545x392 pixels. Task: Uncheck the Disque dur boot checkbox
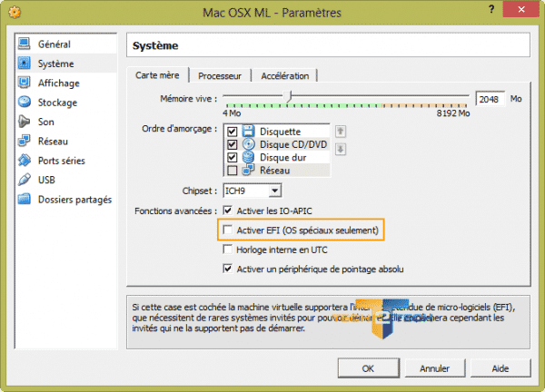232,157
